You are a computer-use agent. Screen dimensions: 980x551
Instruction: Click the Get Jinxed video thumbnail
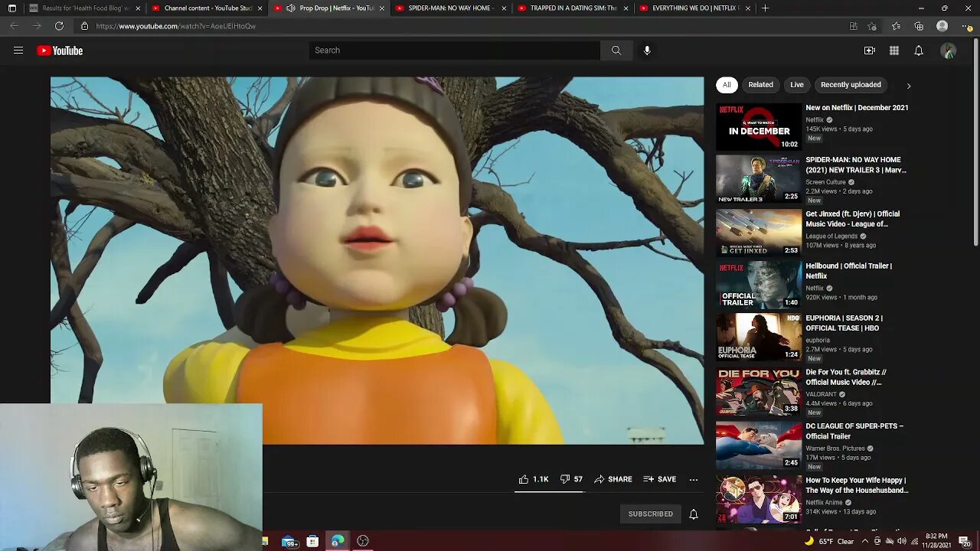pos(759,232)
